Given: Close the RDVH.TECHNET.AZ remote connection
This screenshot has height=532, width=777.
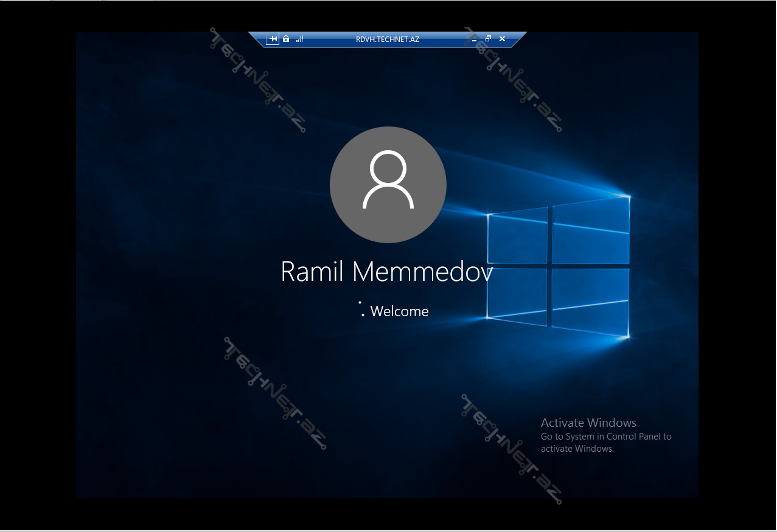Looking at the screenshot, I should (x=502, y=39).
